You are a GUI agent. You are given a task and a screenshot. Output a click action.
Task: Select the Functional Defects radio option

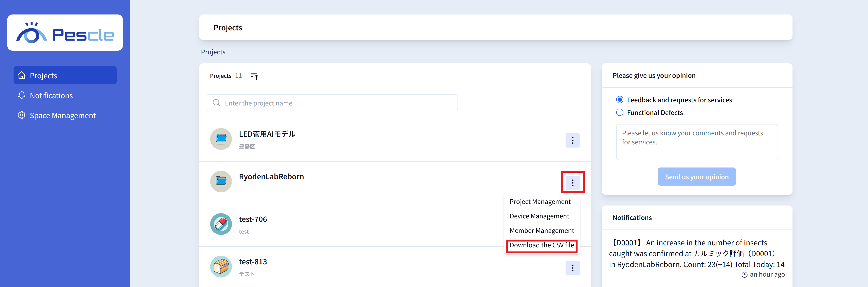tap(619, 113)
